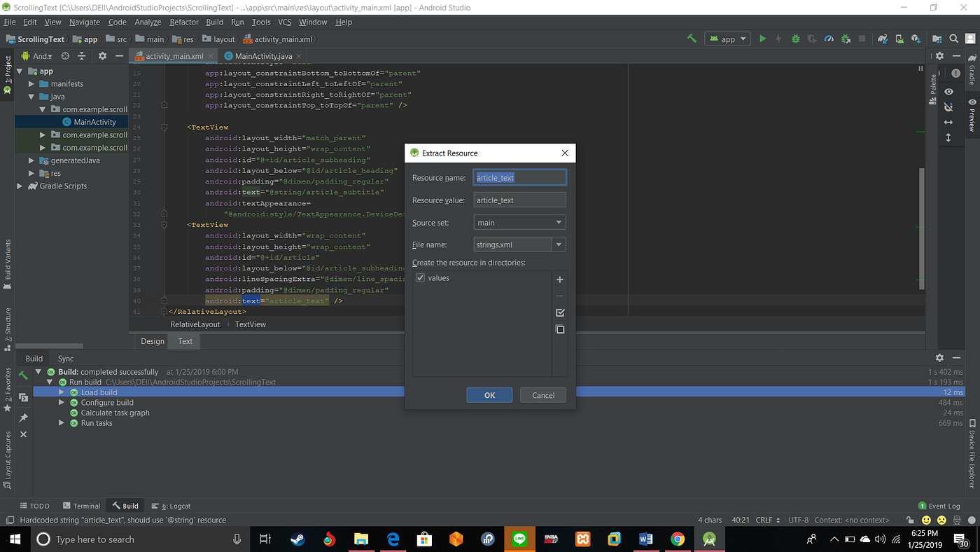Add a directory with the plus icon
The image size is (980, 552).
click(559, 280)
